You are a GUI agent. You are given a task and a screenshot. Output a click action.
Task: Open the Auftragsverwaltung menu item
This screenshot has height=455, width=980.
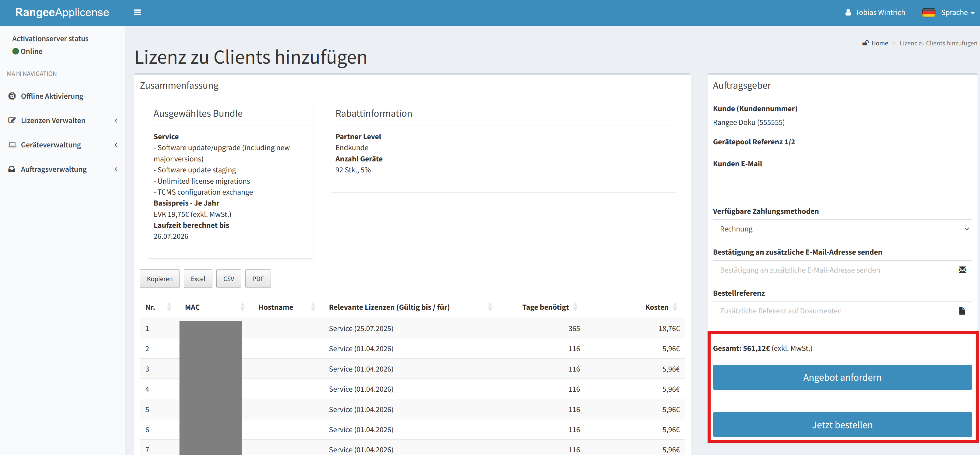[54, 169]
